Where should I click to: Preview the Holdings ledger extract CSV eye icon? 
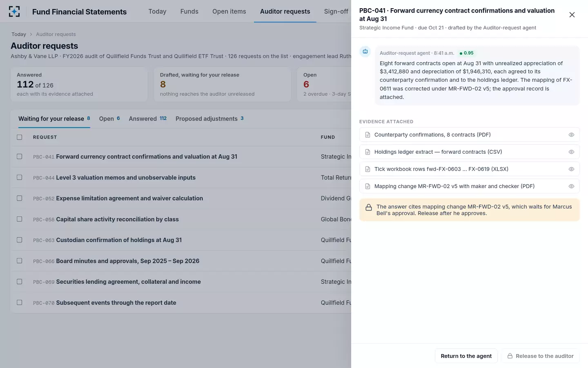click(x=571, y=152)
